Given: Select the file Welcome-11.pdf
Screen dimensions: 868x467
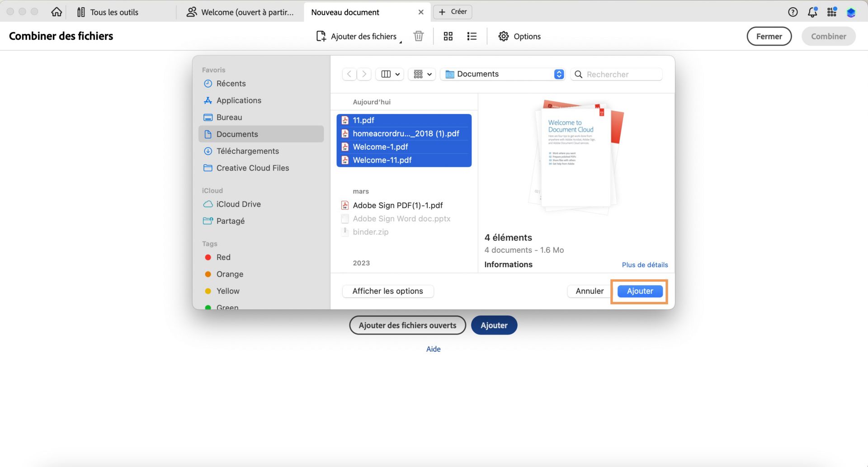Looking at the screenshot, I should 404,160.
